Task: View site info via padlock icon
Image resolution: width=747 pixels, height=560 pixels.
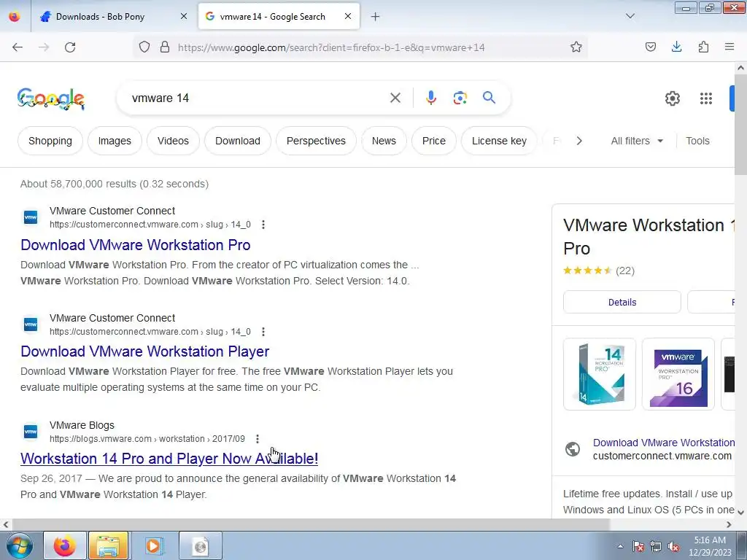Action: (x=165, y=47)
